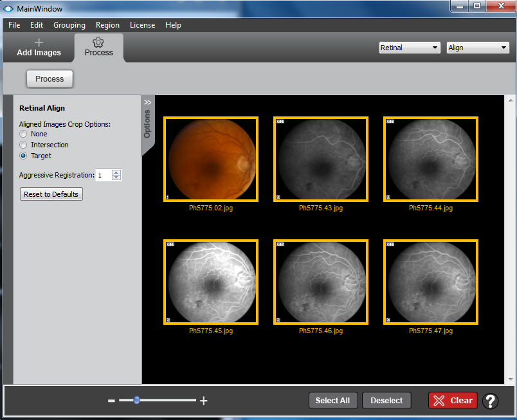Select thumbnail Ph5775.47.jpg
517x420 pixels.
pos(431,282)
